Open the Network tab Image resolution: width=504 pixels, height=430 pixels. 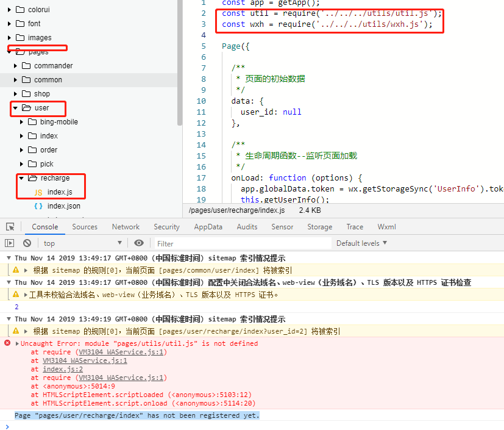[x=126, y=227]
